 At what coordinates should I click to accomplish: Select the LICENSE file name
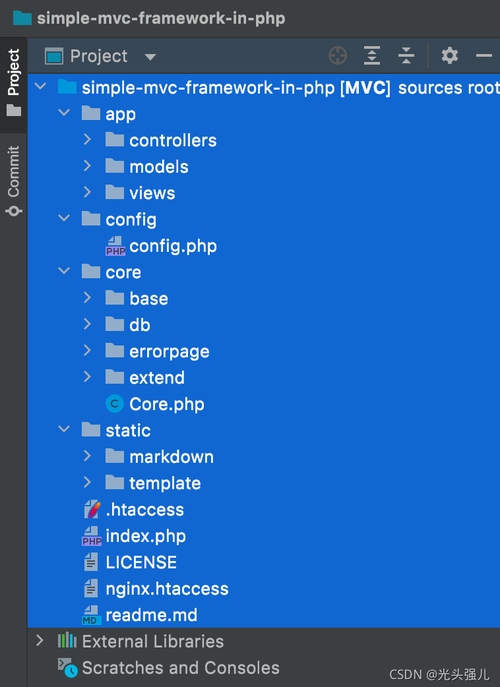[141, 562]
